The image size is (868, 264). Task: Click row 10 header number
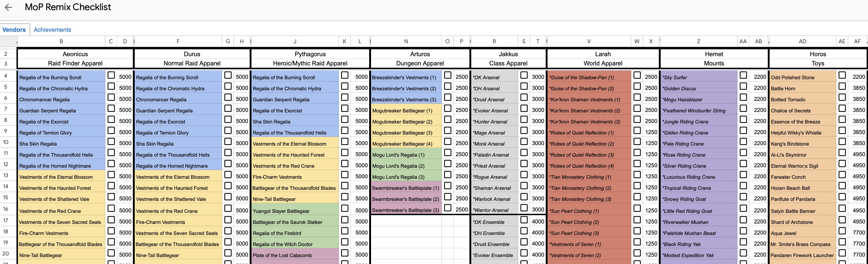point(6,142)
